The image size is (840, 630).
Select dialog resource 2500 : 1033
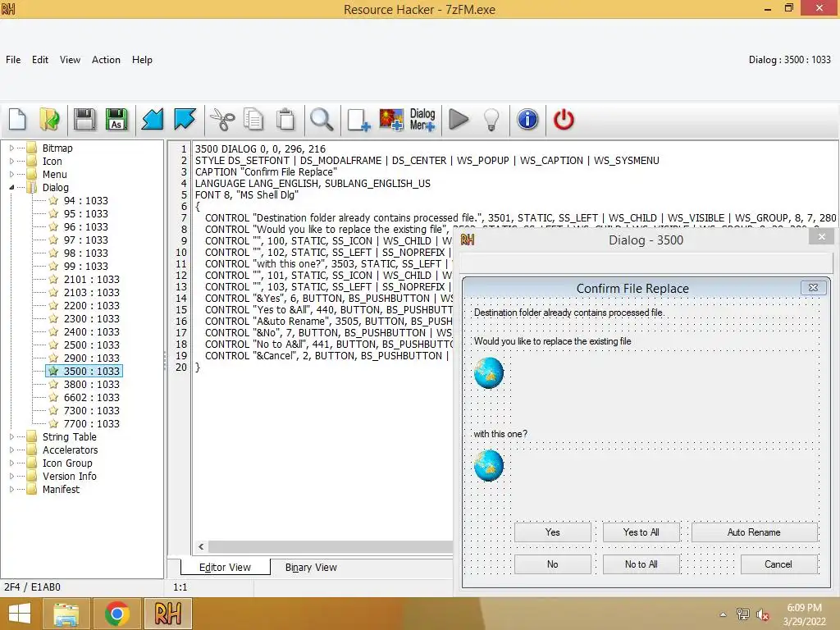tap(92, 345)
